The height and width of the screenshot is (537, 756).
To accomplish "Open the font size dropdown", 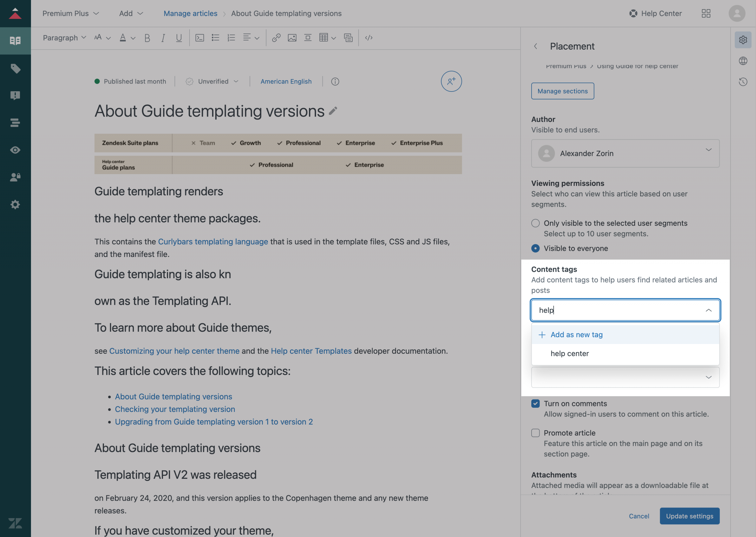I will (x=102, y=38).
